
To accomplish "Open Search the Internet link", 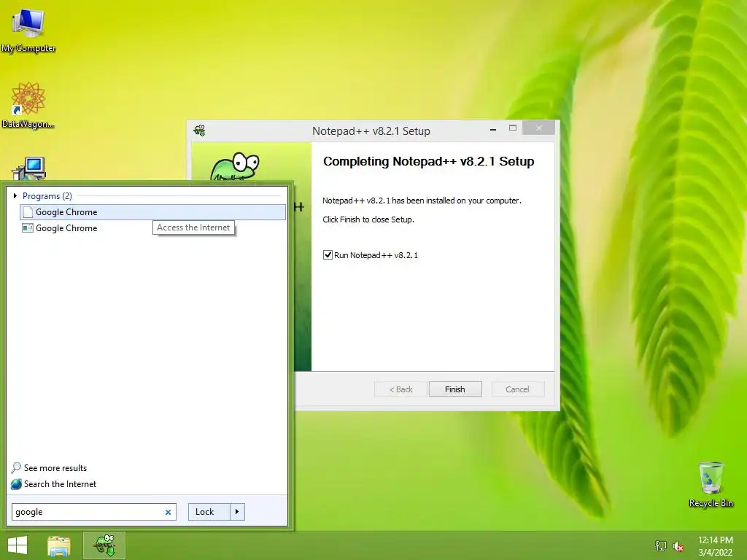I will [60, 484].
